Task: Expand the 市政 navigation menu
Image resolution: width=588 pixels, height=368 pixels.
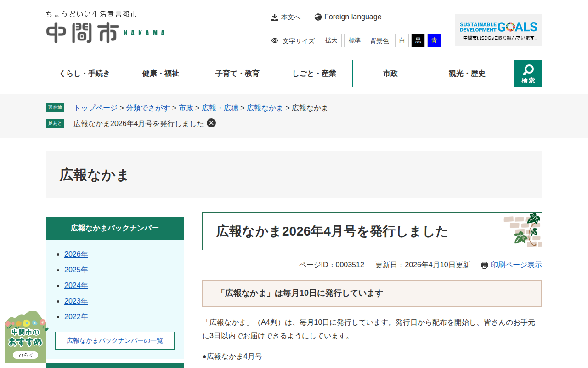Action: (390, 74)
